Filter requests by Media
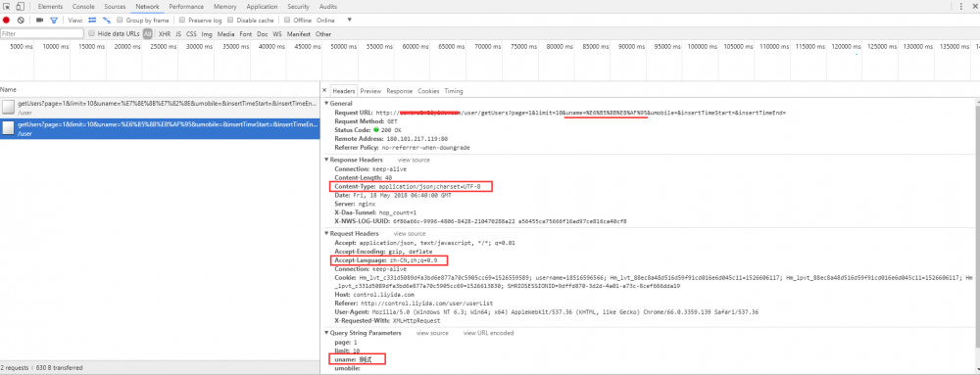 pos(225,33)
